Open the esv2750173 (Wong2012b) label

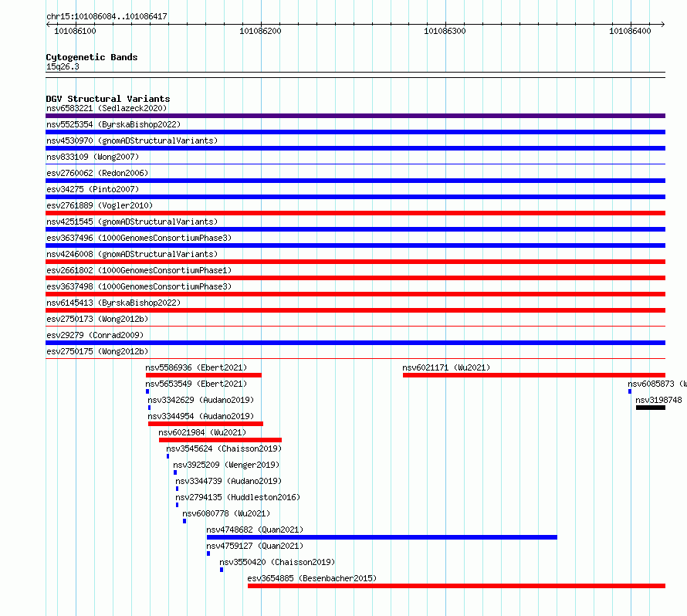tap(97, 319)
